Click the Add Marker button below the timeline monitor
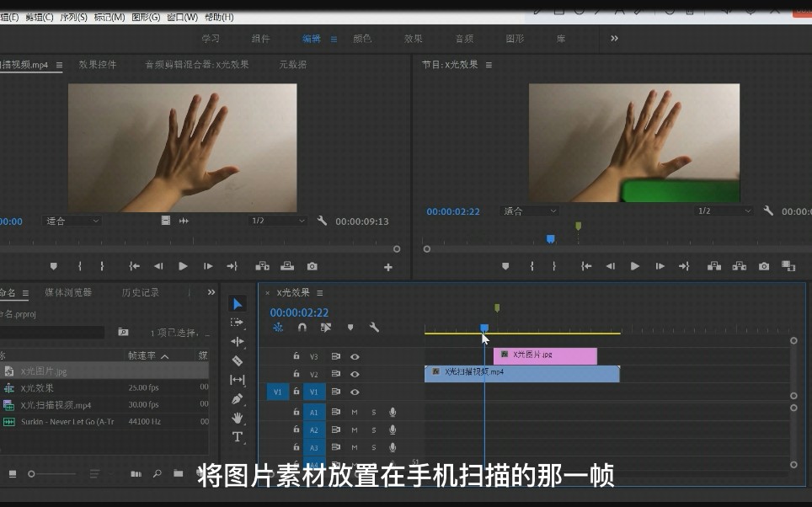The width and height of the screenshot is (812, 507). point(505,265)
